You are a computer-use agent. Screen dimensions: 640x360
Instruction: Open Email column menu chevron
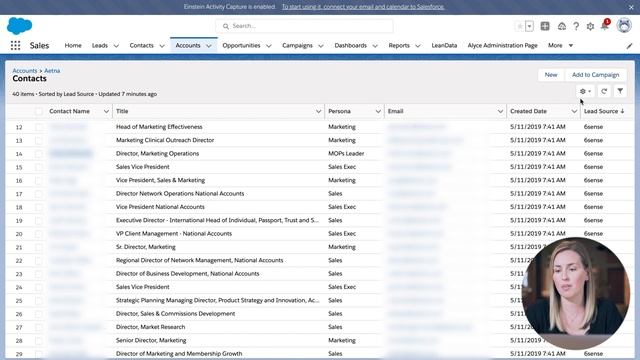point(500,111)
